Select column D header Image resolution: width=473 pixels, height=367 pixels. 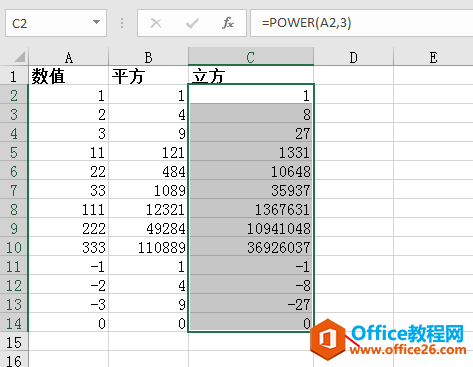point(354,57)
